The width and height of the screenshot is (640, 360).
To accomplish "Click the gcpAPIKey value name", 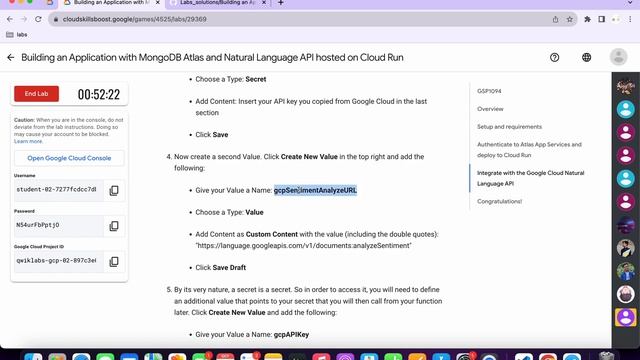I will (291, 335).
